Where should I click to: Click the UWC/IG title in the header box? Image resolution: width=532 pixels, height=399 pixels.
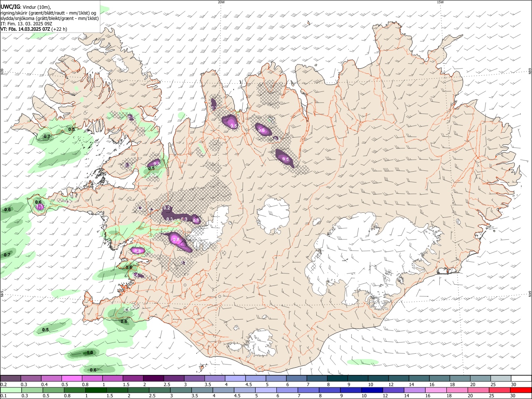pos(10,7)
